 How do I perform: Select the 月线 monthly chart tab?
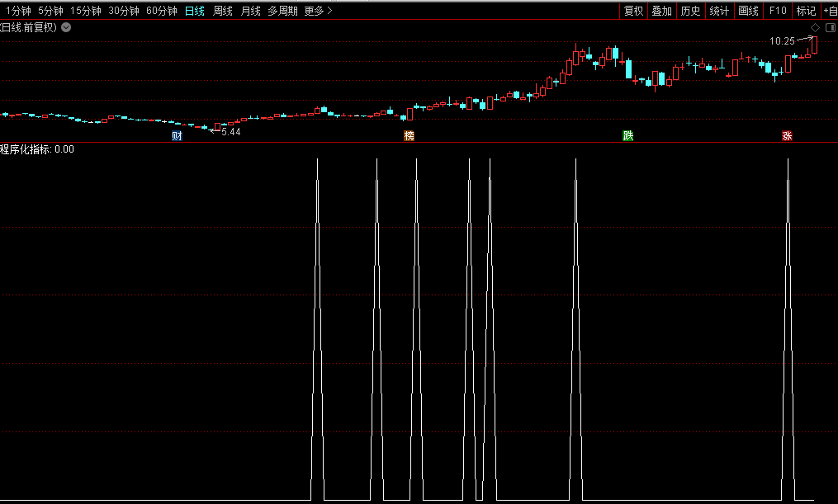click(x=250, y=11)
